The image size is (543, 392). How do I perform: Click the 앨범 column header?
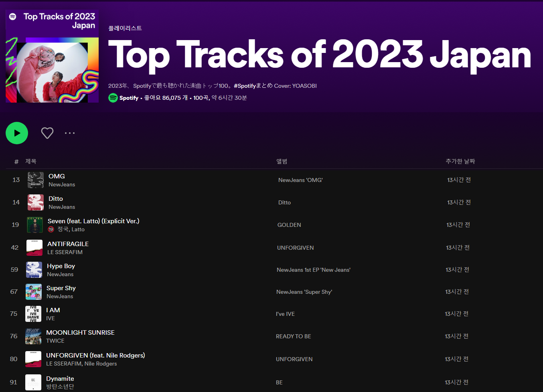(x=282, y=161)
